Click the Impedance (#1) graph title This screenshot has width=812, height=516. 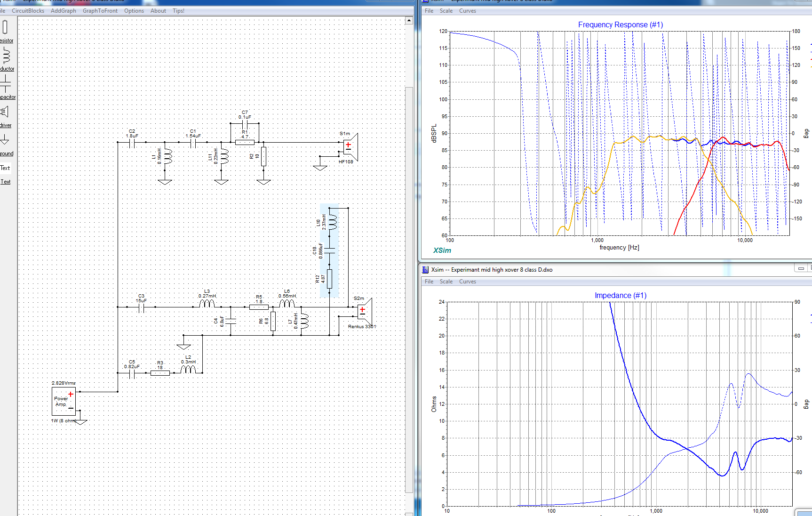tap(621, 295)
